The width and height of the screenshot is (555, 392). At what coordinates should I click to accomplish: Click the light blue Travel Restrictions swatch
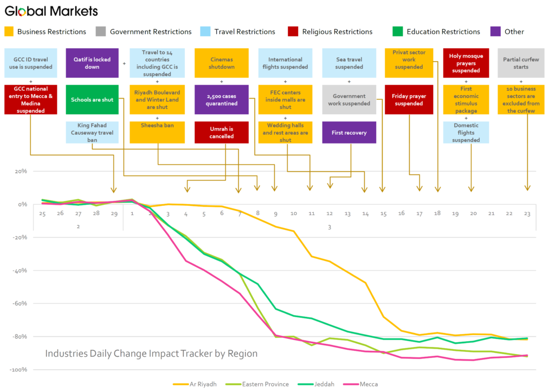[x=206, y=31]
